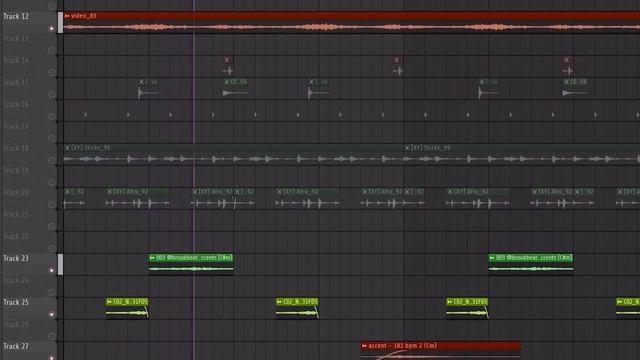Select the Track 18 name label

(16, 148)
